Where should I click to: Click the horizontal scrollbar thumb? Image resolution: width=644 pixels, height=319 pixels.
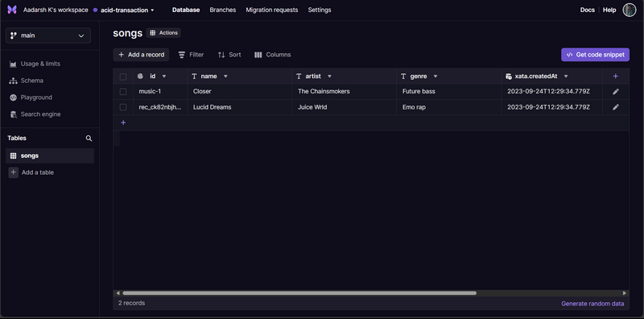tap(299, 293)
